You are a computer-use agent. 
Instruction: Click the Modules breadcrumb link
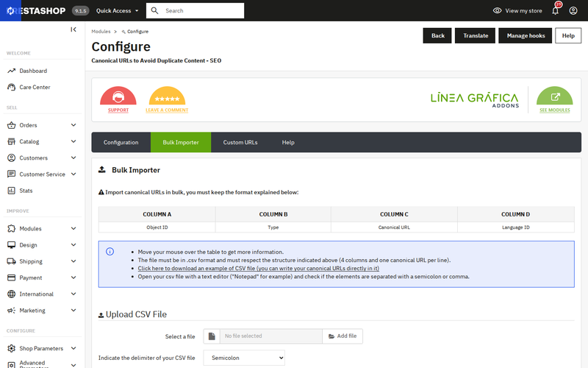(101, 32)
